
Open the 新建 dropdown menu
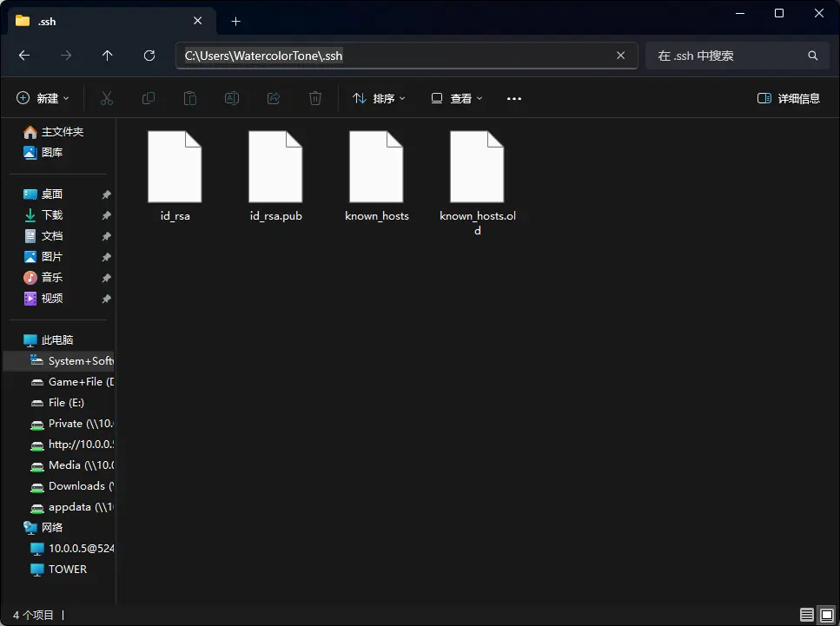pyautogui.click(x=43, y=98)
